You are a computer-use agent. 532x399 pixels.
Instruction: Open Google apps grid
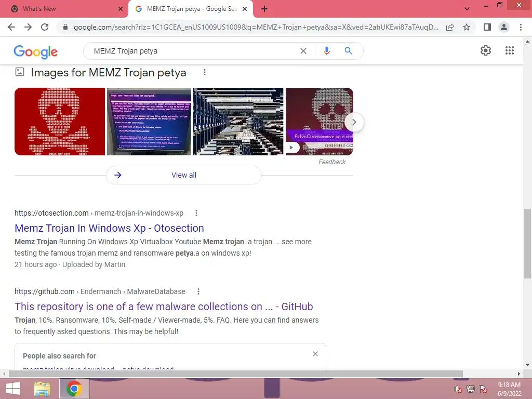509,50
